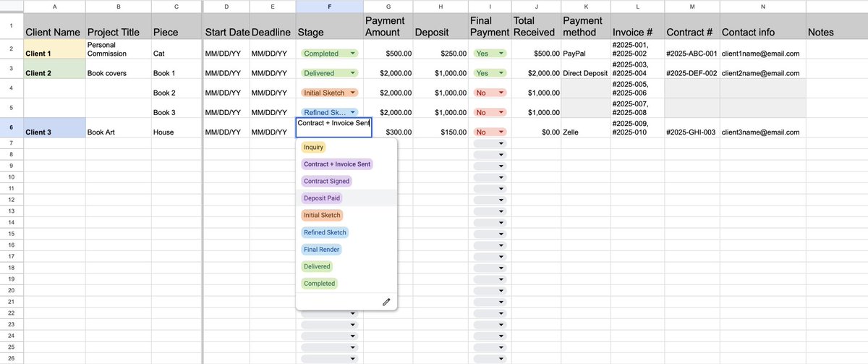
Task: Select Refined Sketch option in dropdown list
Action: [325, 232]
